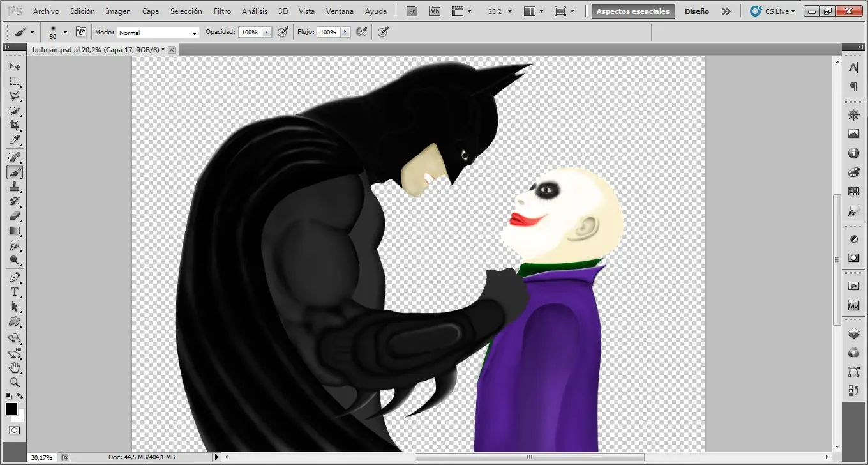868x465 pixels.
Task: Select the Move tool
Action: pos(15,66)
